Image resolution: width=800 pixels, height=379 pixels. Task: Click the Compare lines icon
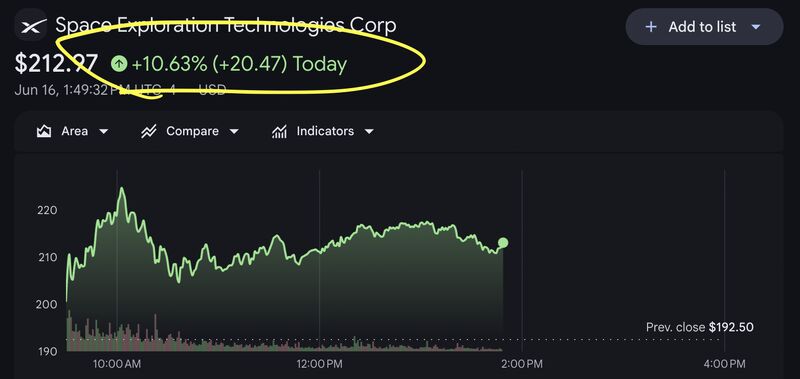148,132
